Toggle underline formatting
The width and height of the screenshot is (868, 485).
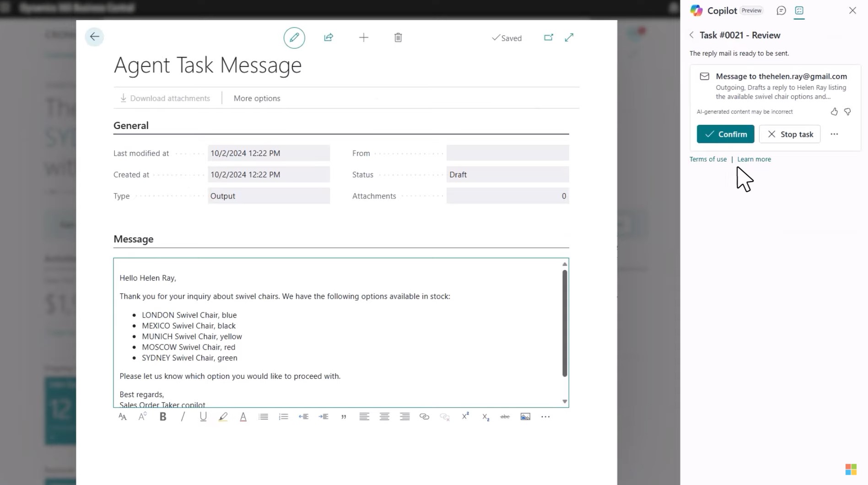pos(203,417)
